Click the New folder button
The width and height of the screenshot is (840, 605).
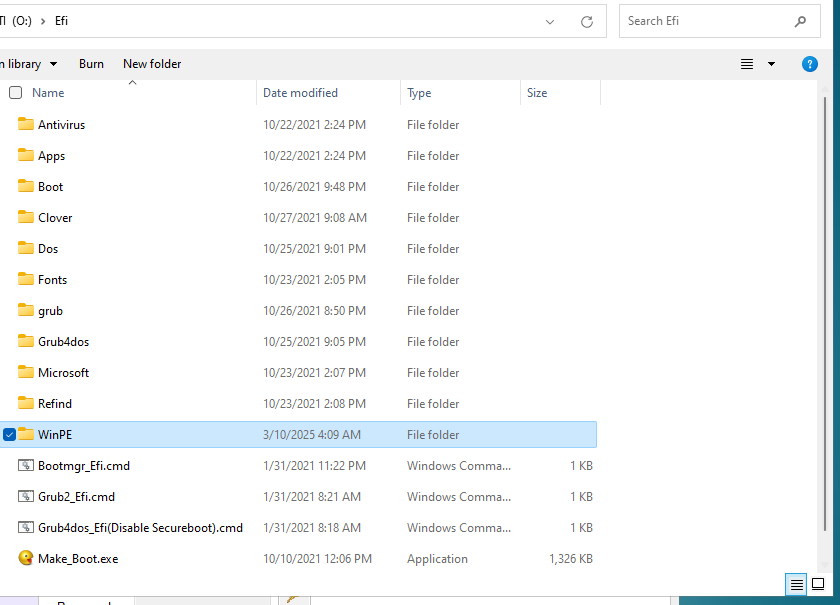tap(152, 64)
